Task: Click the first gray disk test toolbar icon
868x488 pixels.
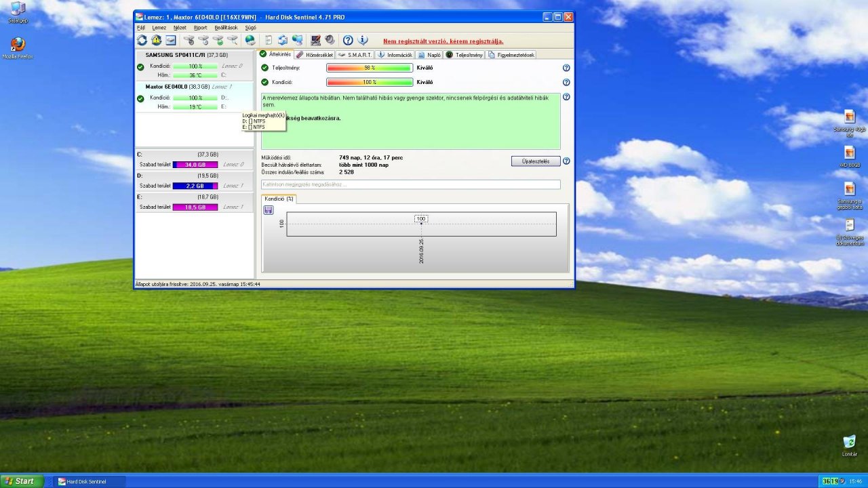Action: click(x=189, y=41)
